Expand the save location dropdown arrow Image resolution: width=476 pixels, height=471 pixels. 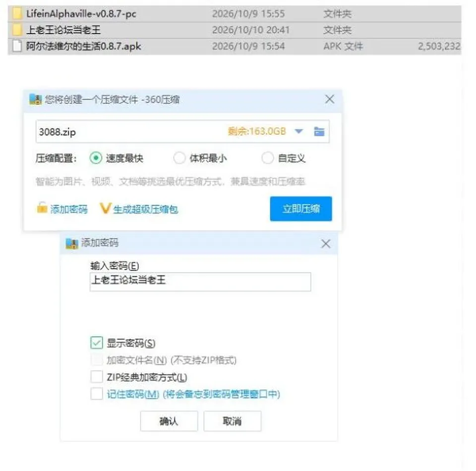[x=298, y=131]
